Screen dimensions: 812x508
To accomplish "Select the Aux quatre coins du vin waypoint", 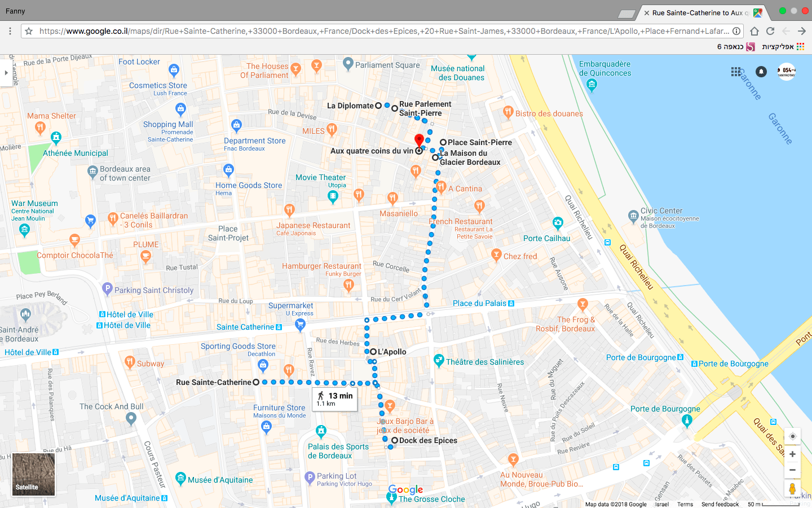I will coord(419,151).
